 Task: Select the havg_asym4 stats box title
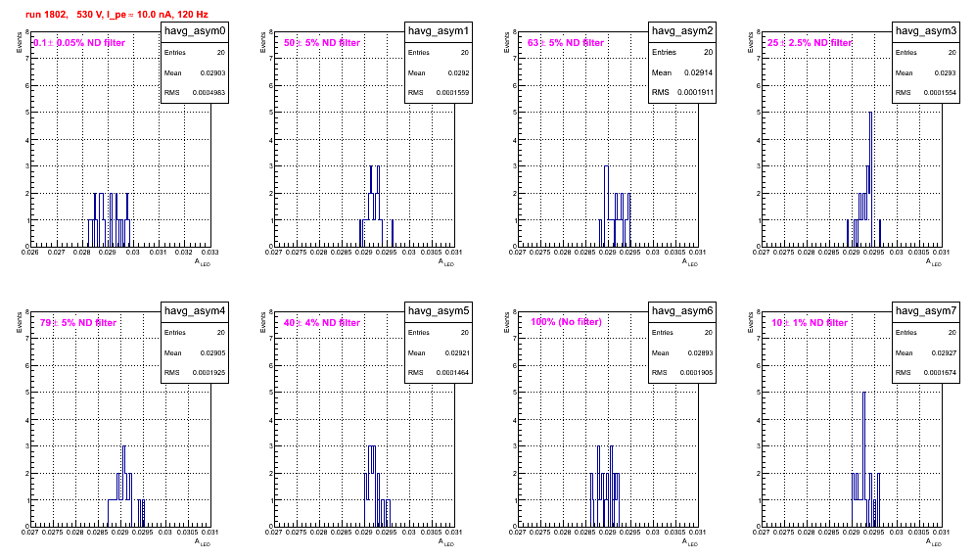(x=195, y=311)
